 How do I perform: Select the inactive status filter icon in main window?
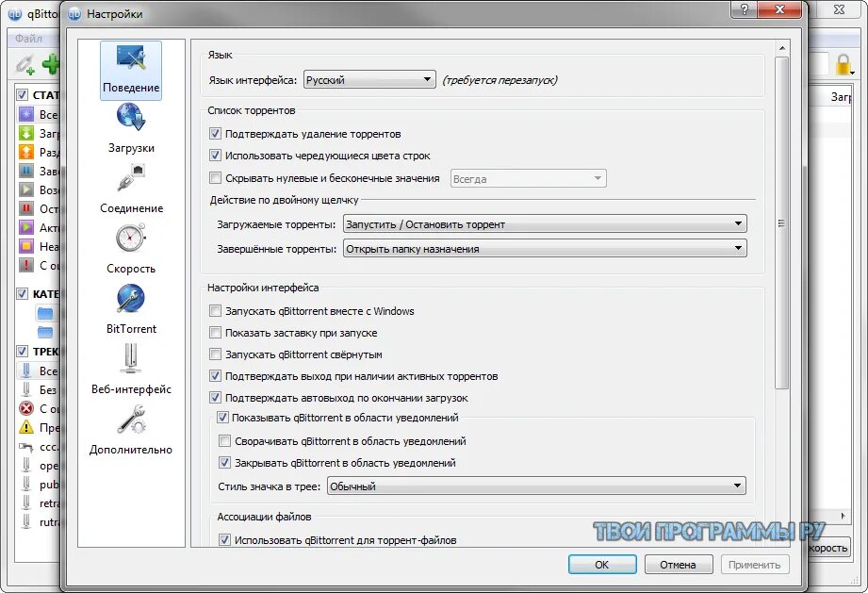[26, 246]
